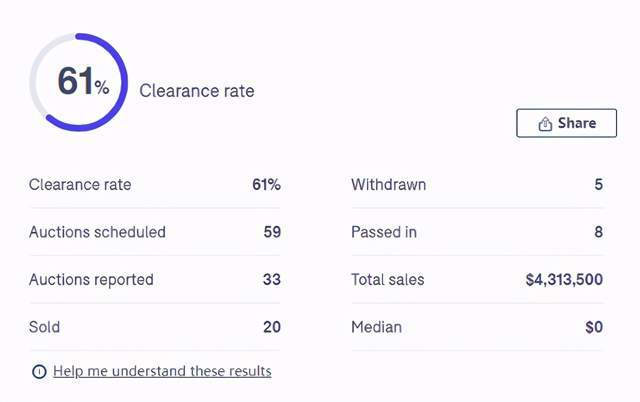Click the Auctions scheduled value 59
This screenshot has height=402, width=640.
272,232
